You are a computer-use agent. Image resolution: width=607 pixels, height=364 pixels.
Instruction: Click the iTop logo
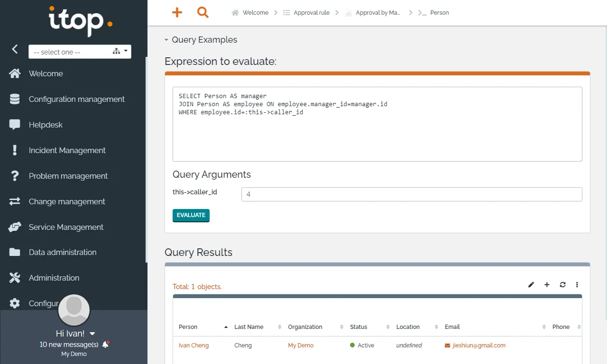(81, 21)
